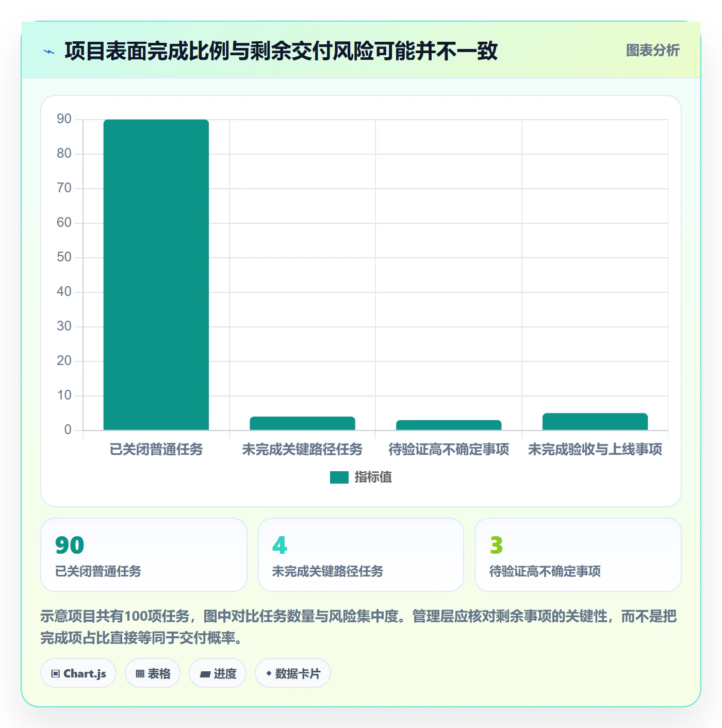Click the title 项目表面完成比例与剩余交付风险可能并不一致
The image size is (722, 728).
(281, 51)
